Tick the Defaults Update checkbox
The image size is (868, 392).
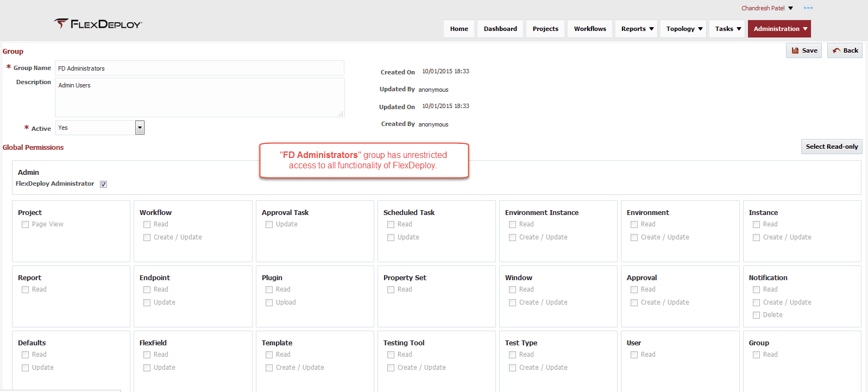coord(25,368)
